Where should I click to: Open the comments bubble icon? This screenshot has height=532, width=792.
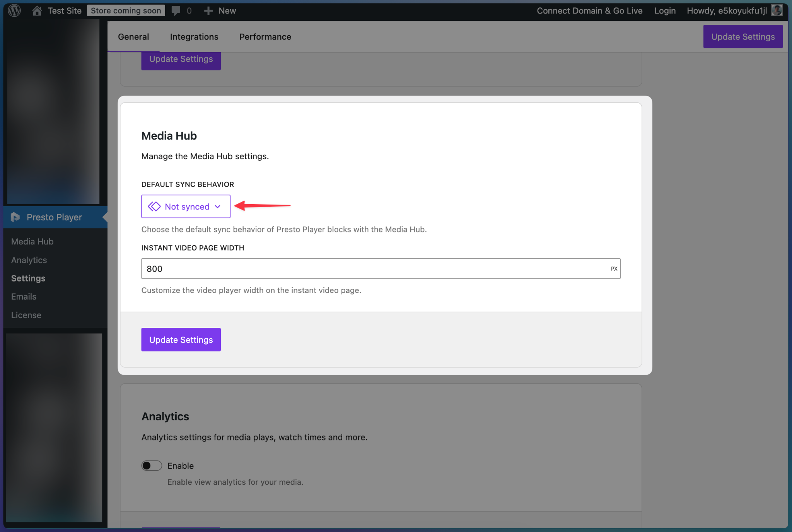pos(176,10)
